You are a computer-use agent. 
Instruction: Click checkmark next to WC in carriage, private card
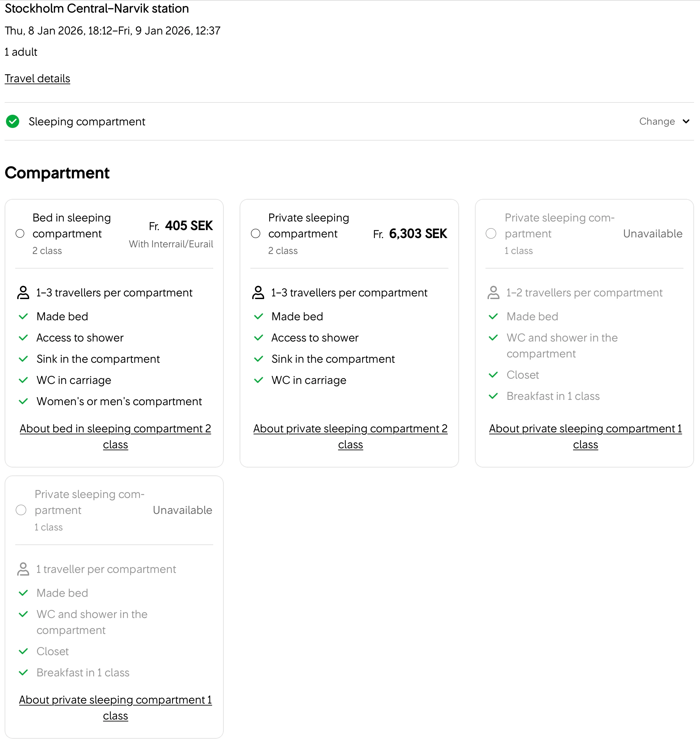258,380
